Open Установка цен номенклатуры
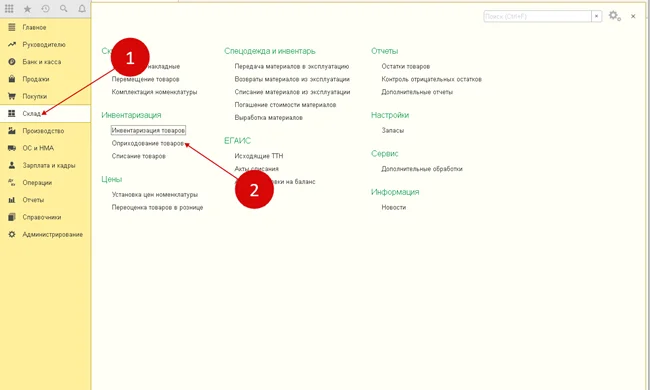 [155, 194]
